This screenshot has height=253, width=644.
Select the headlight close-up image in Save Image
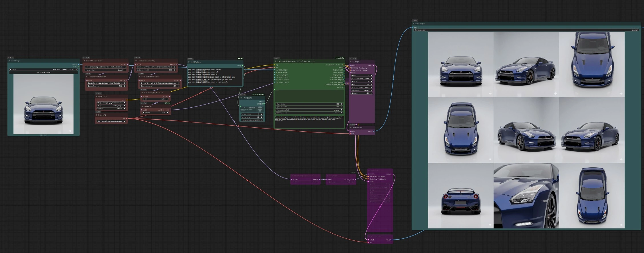[x=526, y=196]
